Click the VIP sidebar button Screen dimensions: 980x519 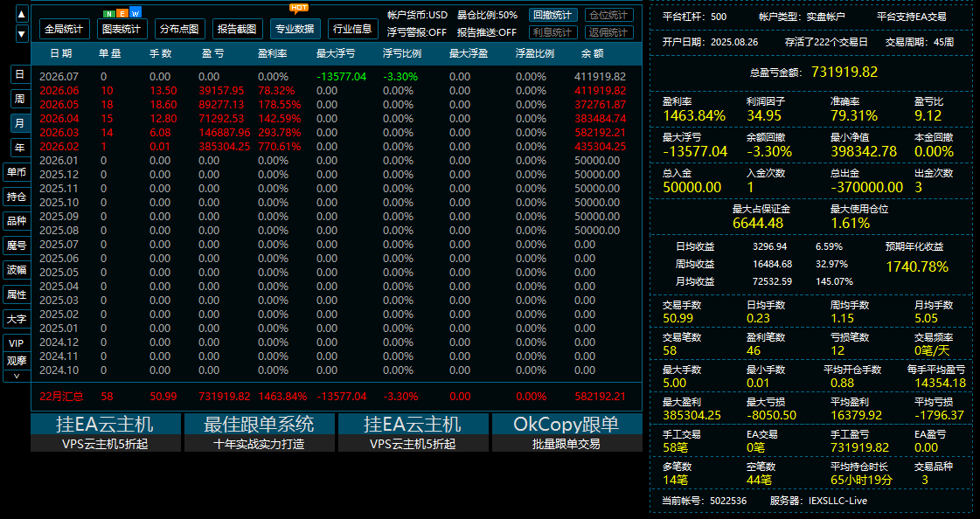[17, 343]
